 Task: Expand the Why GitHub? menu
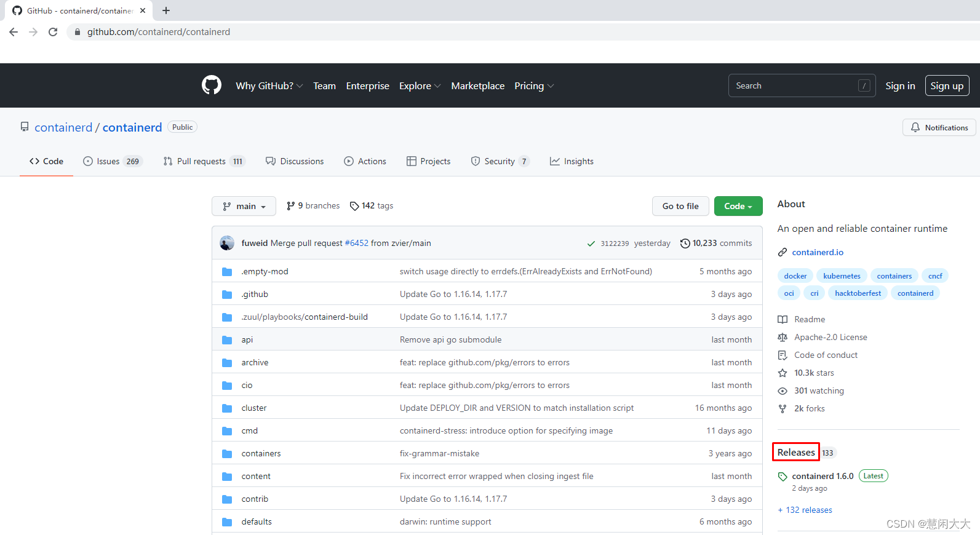point(269,85)
